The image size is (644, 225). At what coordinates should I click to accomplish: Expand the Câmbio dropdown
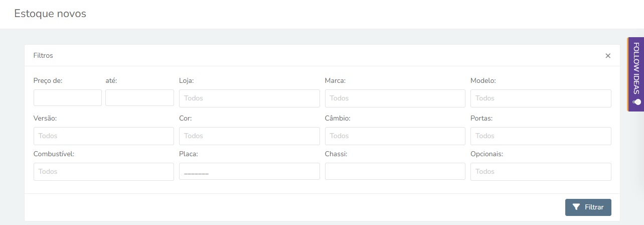click(x=395, y=136)
